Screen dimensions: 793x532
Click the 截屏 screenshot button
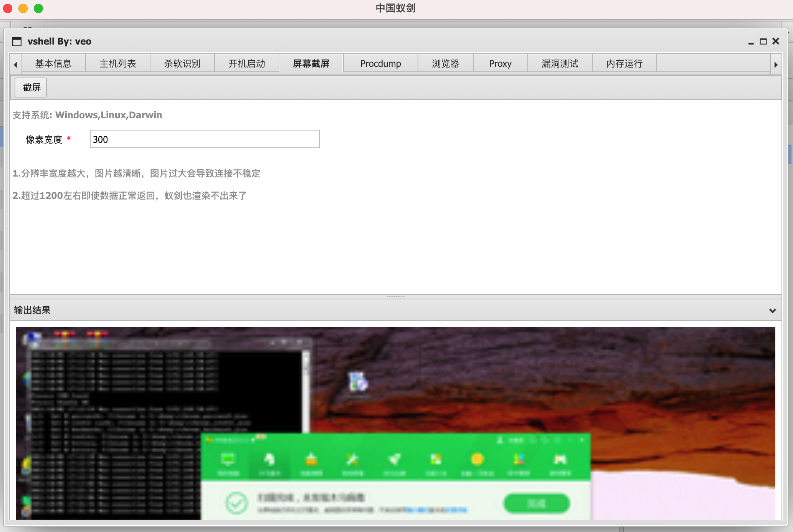tap(31, 88)
